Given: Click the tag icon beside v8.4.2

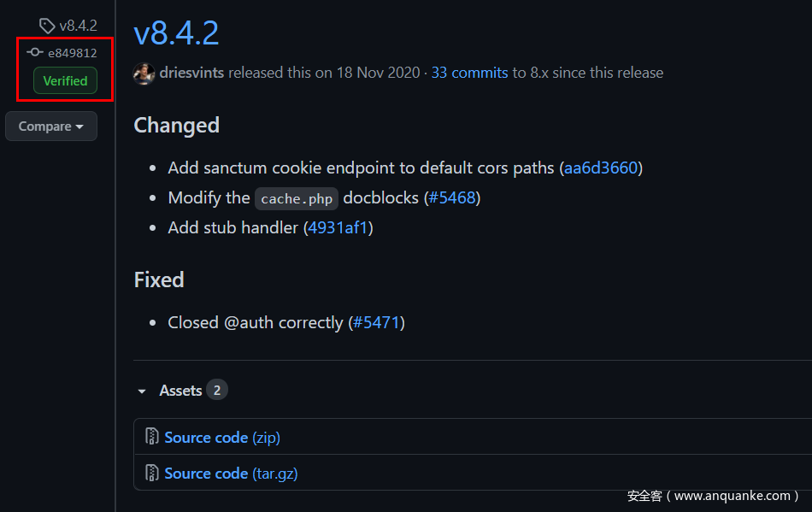Looking at the screenshot, I should [x=47, y=26].
